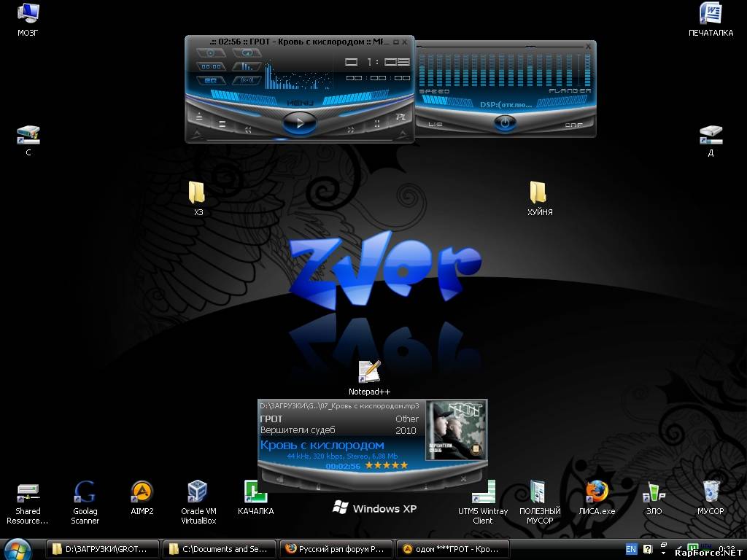Click the ГРОТ album cover thumbnail
Screen dimensions: 747x560
(x=456, y=430)
